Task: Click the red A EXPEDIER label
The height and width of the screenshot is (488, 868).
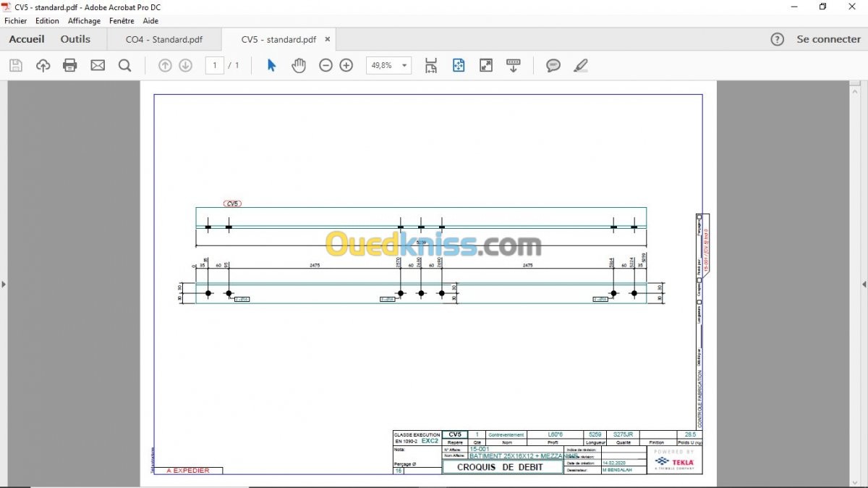Action: (188, 471)
